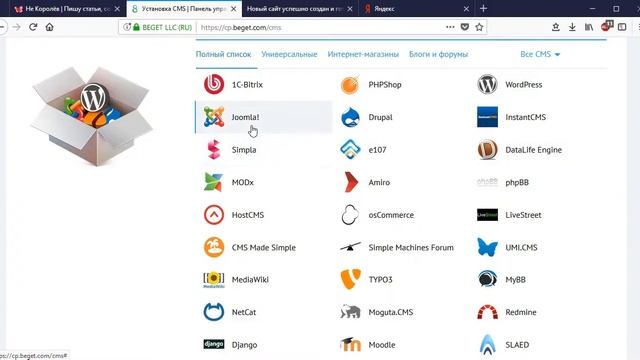Click the Pocket save icon
The height and width of the screenshot is (360, 640).
[x=464, y=27]
